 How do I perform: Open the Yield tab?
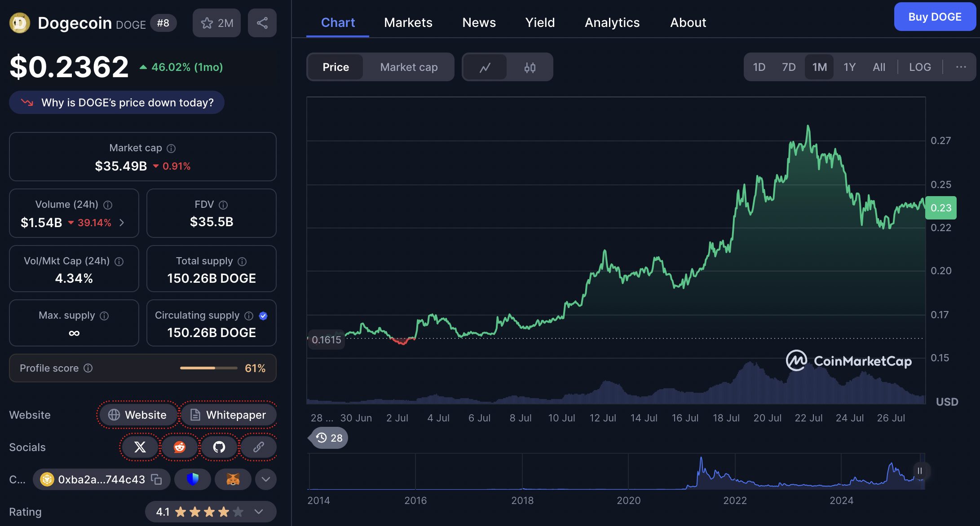click(540, 22)
